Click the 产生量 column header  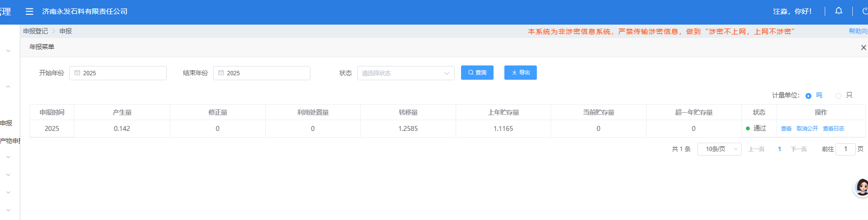click(x=122, y=112)
